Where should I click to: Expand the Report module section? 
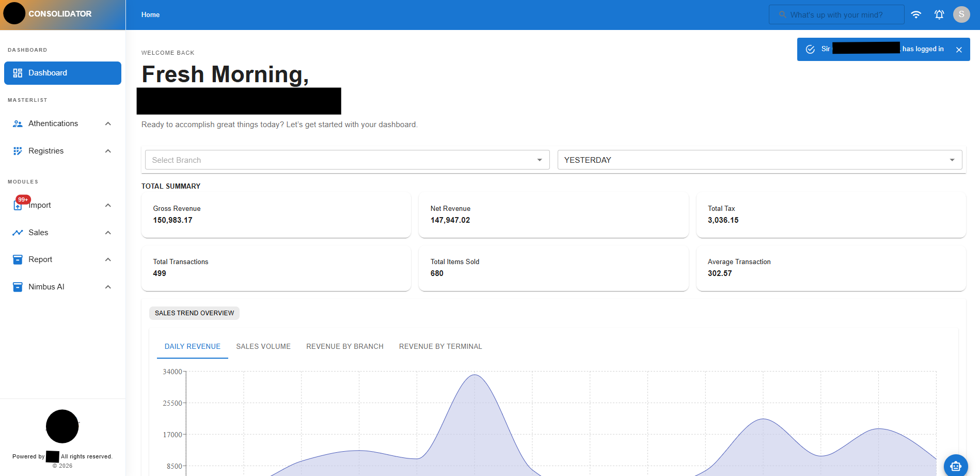(108, 259)
